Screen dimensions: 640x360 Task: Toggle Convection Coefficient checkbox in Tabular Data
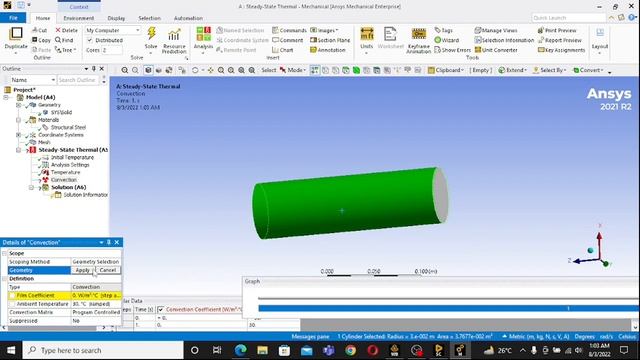(x=161, y=309)
